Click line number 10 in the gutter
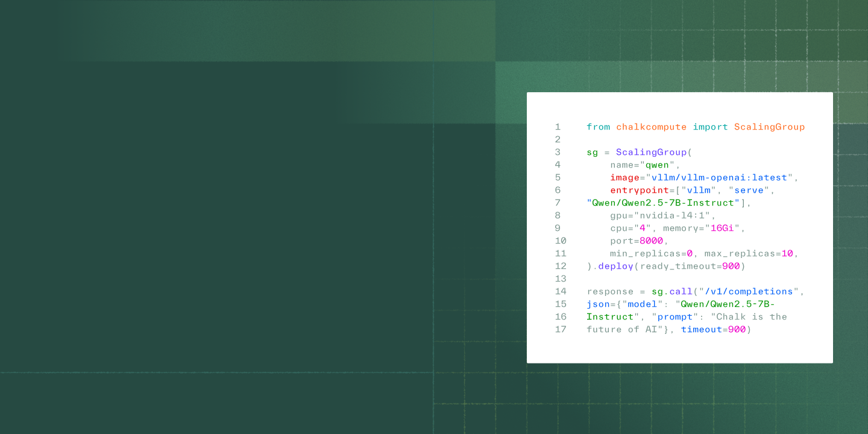 click(x=561, y=241)
